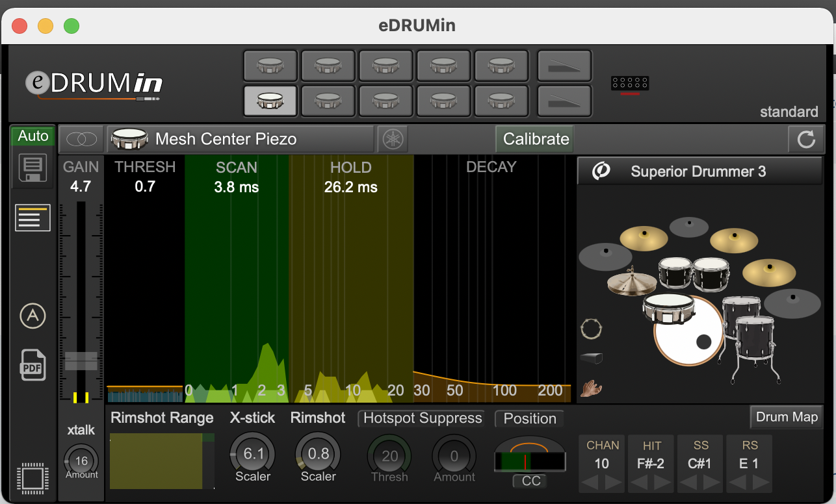Screen dimensions: 836x504
Task: Click the E 1 RS note value
Action: point(750,464)
